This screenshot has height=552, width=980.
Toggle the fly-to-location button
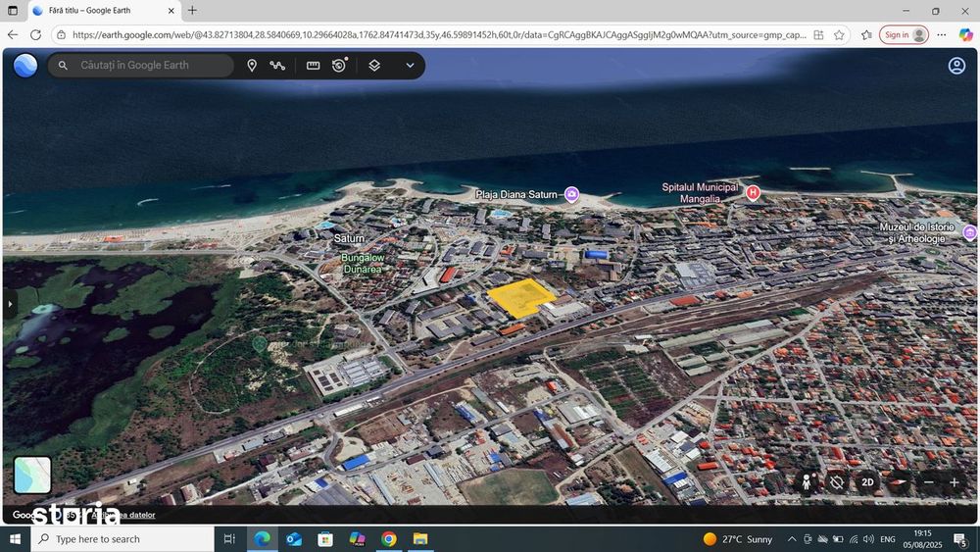836,482
